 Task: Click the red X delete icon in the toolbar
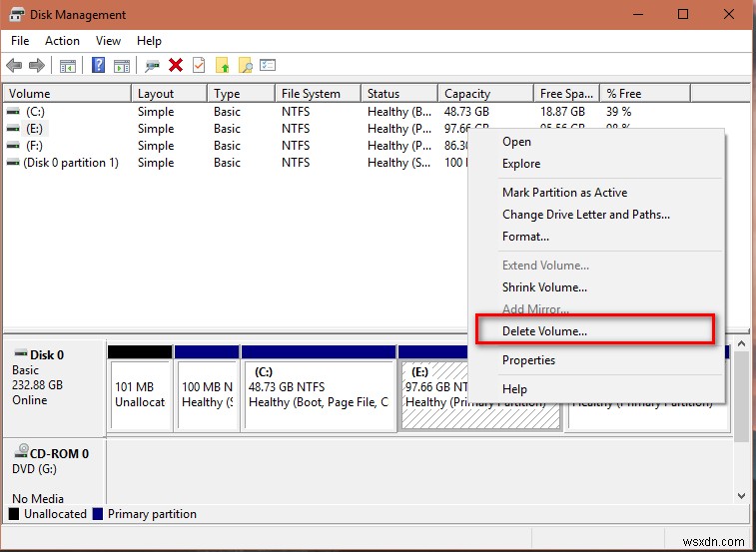[x=176, y=66]
